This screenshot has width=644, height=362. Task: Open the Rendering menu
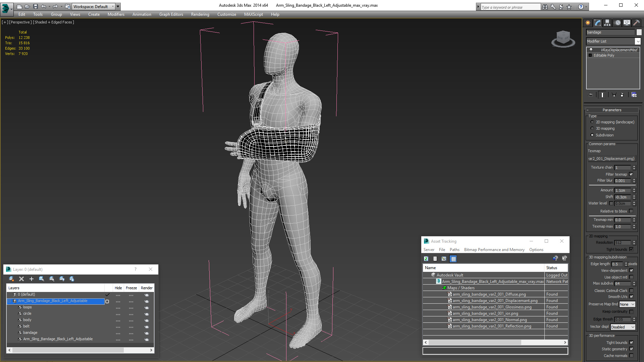click(200, 14)
